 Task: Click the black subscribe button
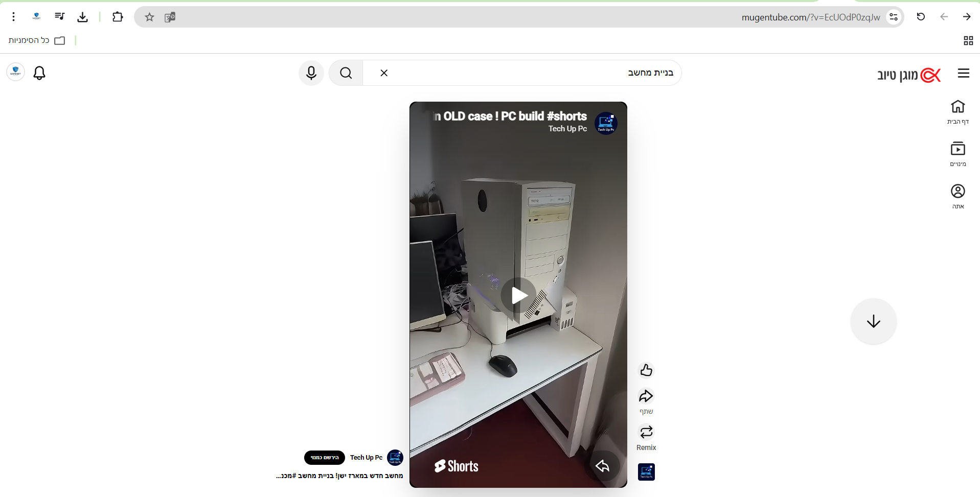(325, 458)
